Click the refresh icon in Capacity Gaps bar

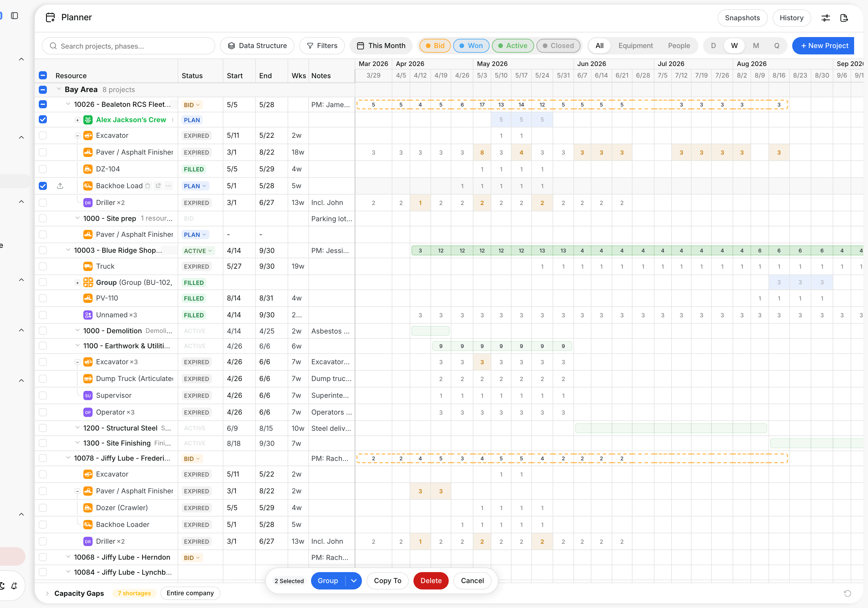(847, 593)
